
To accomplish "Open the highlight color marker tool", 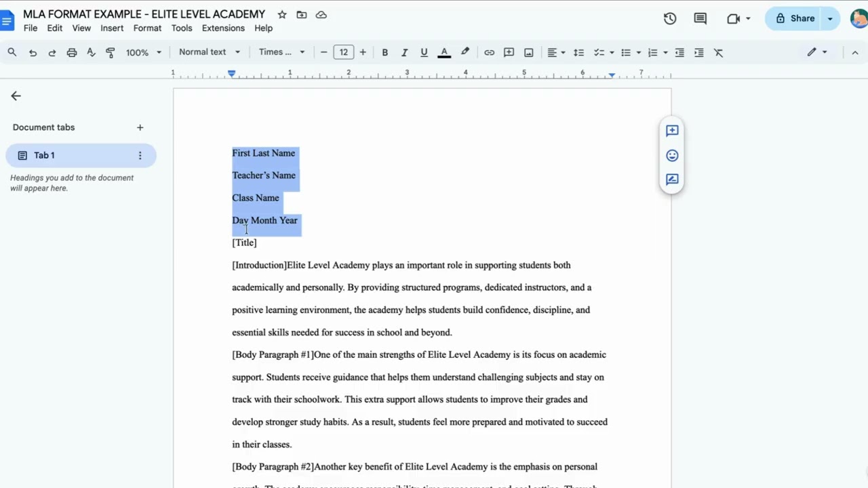I will (465, 52).
